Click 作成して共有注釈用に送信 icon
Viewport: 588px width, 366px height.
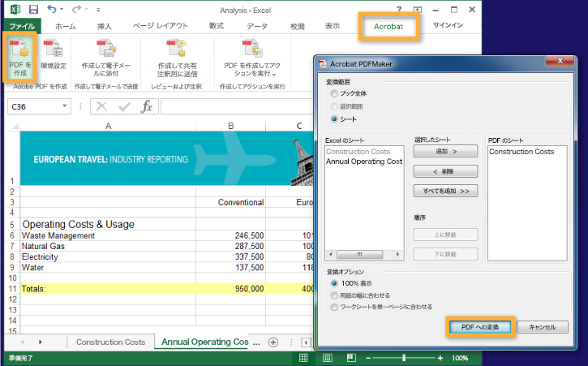tap(177, 58)
